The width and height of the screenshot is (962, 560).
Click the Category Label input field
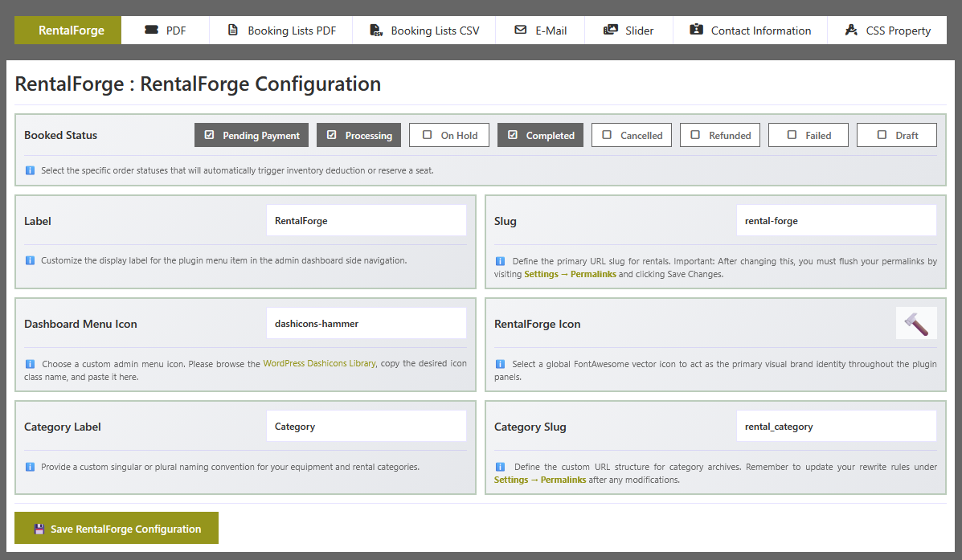pos(366,427)
